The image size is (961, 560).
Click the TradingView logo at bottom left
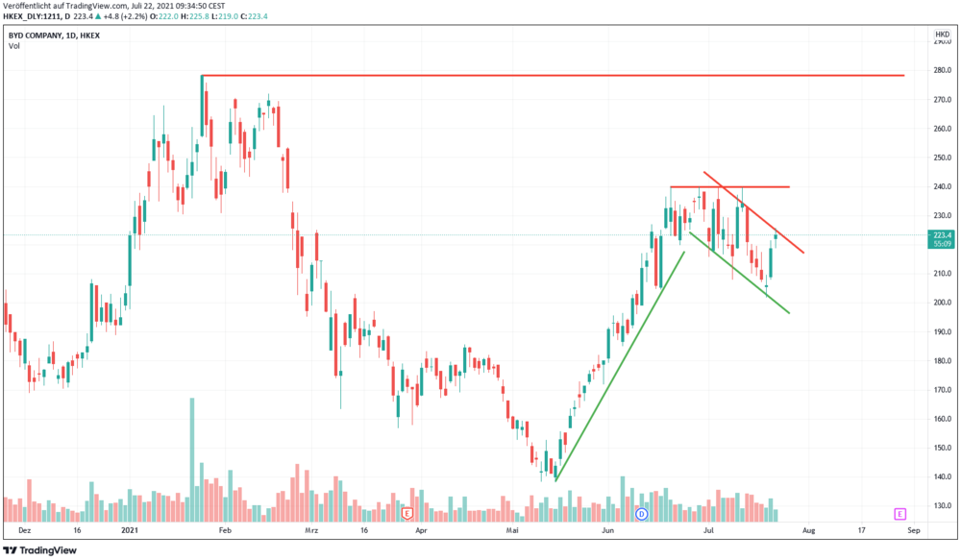point(39,550)
